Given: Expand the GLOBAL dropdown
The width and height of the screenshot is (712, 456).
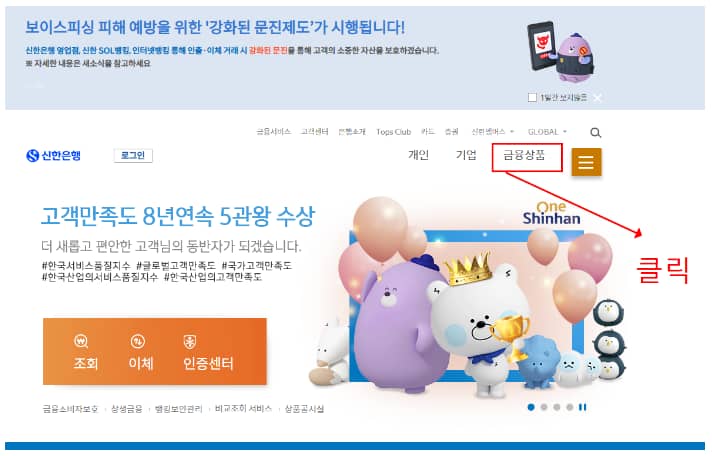Looking at the screenshot, I should click(x=547, y=132).
